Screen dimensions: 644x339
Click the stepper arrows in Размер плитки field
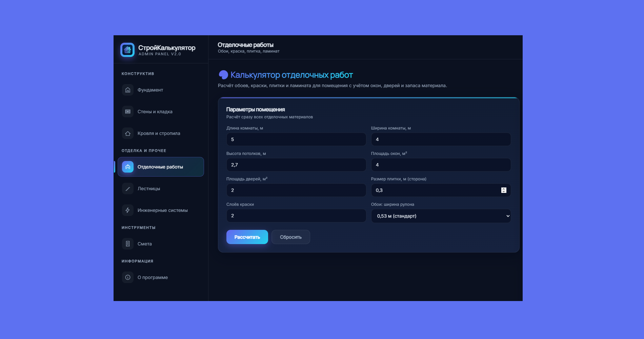pos(504,190)
